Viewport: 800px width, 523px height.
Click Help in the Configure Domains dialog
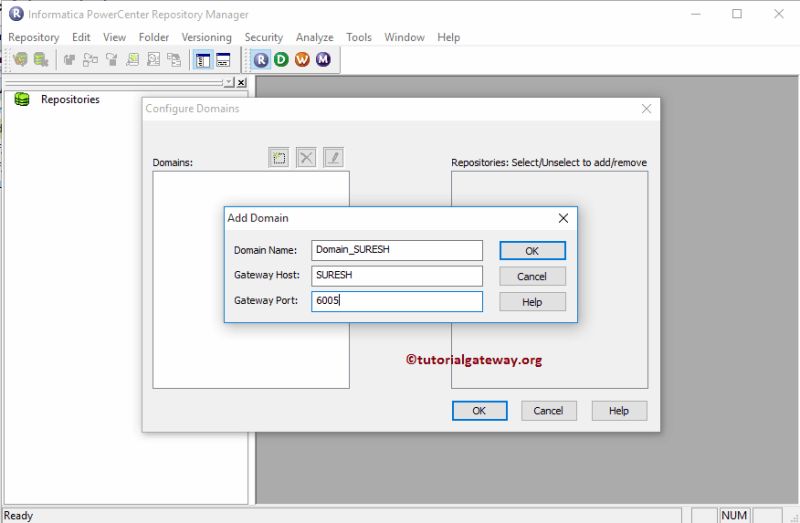tap(619, 411)
